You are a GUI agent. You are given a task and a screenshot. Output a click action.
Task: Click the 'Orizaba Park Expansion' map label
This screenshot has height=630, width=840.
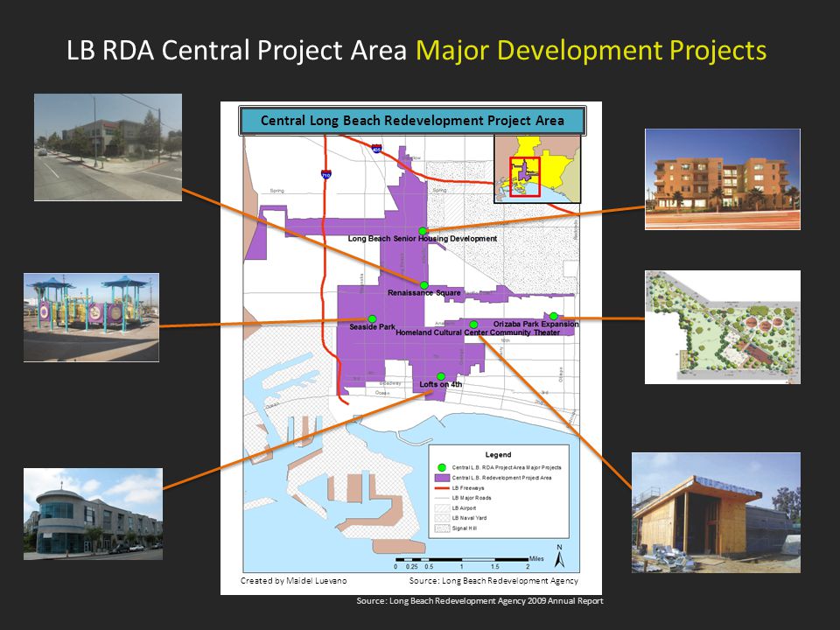pyautogui.click(x=535, y=324)
